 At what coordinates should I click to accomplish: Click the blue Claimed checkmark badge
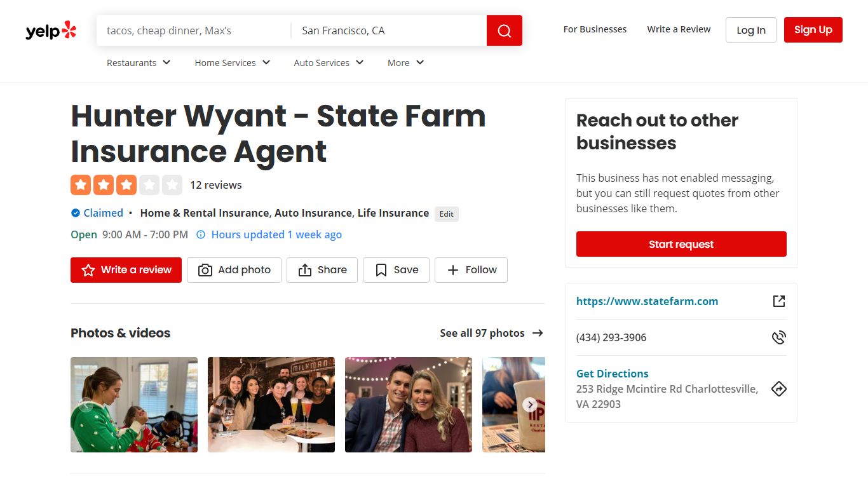click(76, 213)
